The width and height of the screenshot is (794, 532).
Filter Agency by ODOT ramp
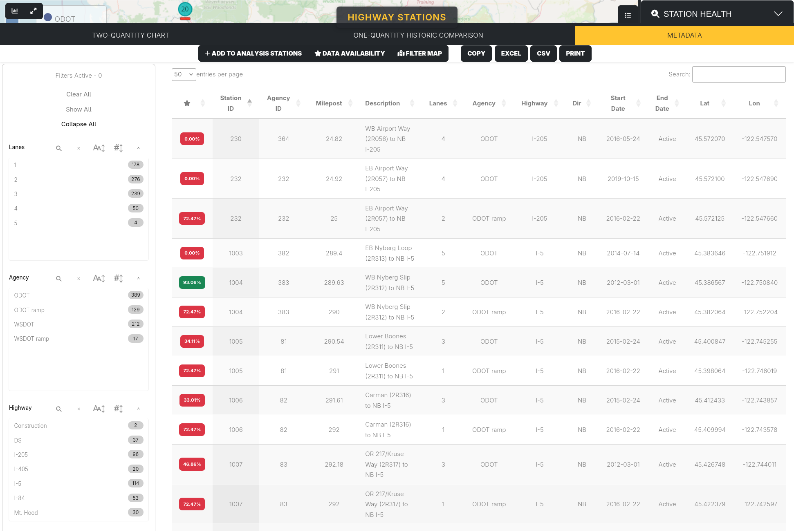79,310
